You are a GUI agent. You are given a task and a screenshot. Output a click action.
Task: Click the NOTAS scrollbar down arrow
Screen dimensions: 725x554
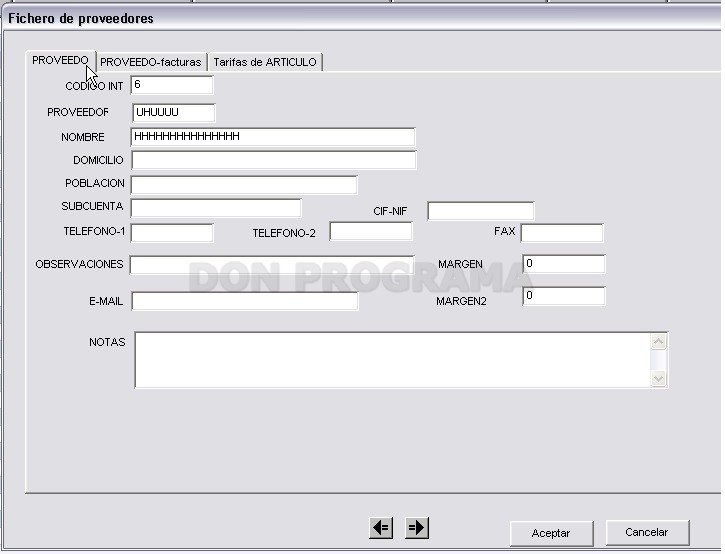coord(658,378)
